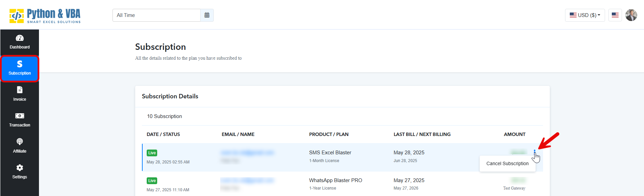Click the three-dot menu on SMS Excel Blaster row
Image resolution: width=644 pixels, height=196 pixels.
[535, 152]
